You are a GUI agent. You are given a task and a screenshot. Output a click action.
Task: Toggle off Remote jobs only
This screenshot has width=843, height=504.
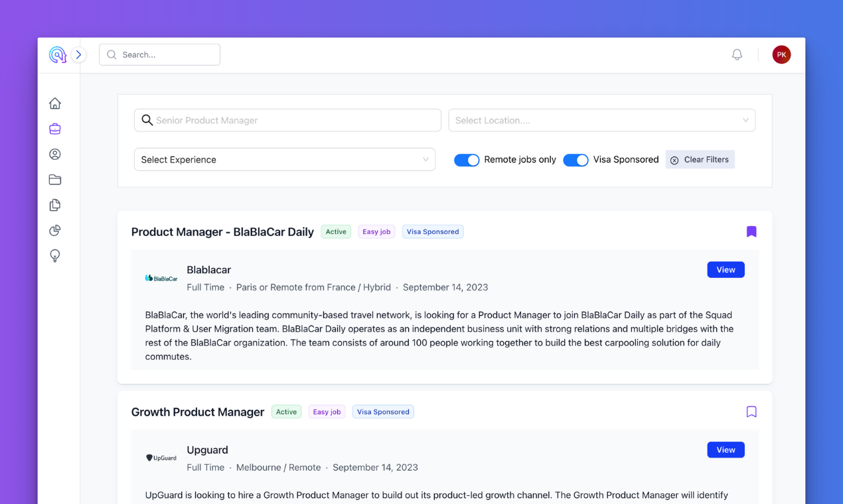click(x=467, y=160)
